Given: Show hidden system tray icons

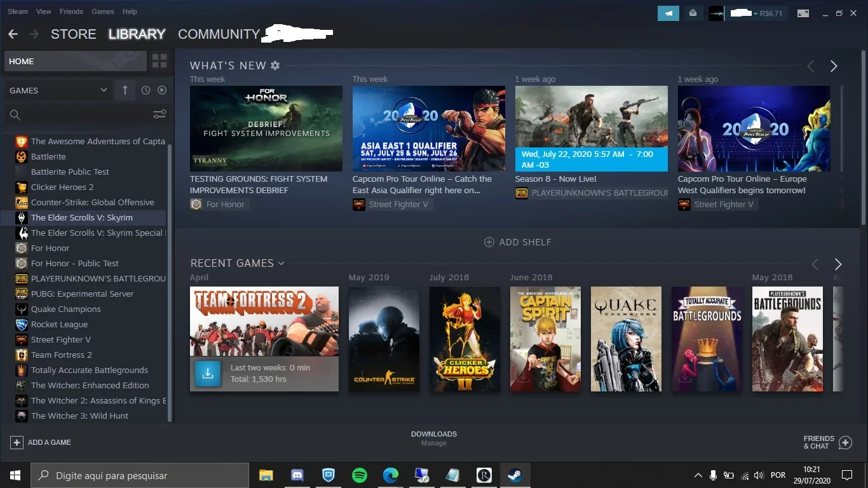Looking at the screenshot, I should click(698, 475).
